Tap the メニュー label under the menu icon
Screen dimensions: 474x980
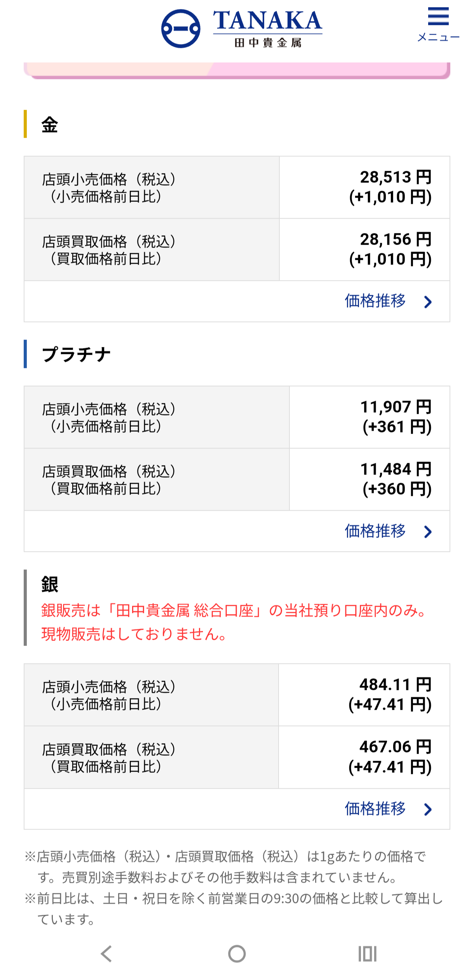pos(438,37)
